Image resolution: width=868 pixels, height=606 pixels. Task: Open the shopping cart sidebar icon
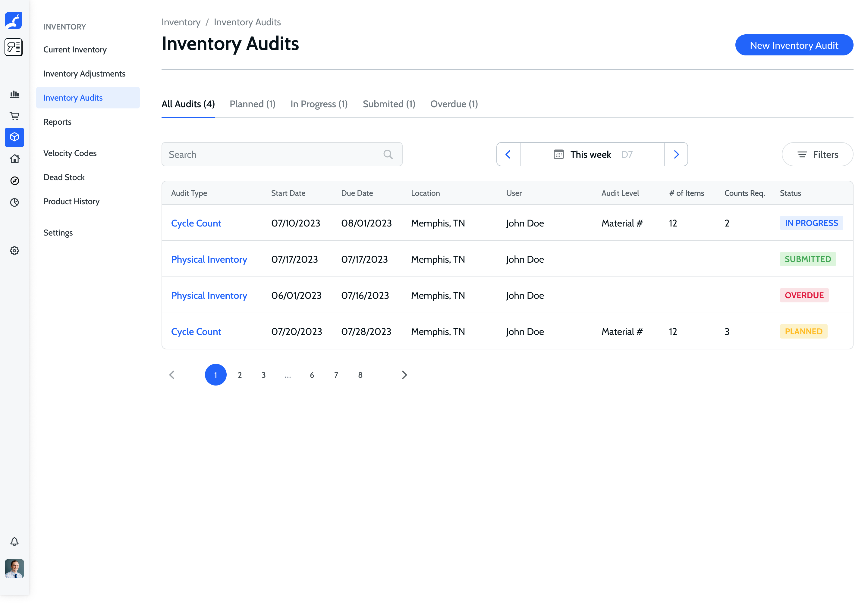tap(14, 116)
